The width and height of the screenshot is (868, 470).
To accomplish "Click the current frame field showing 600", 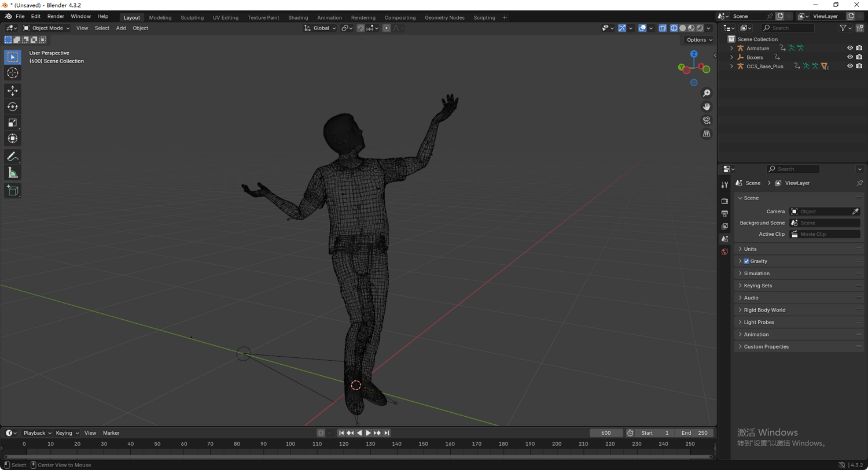I will (x=606, y=433).
